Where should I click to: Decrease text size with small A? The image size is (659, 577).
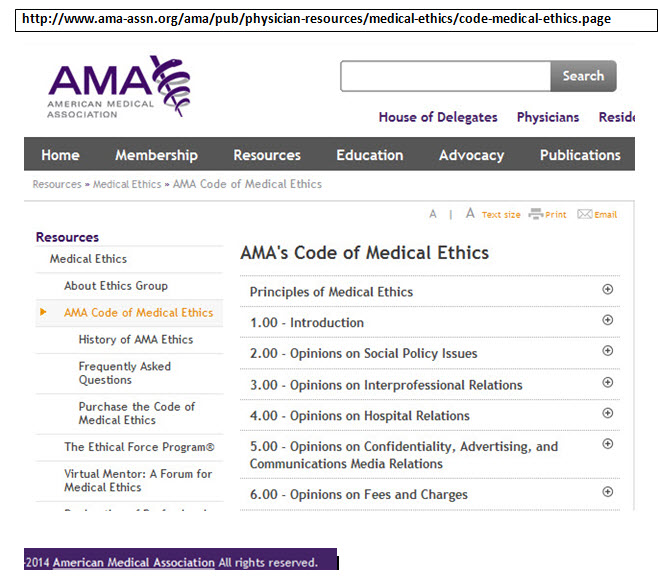(x=433, y=214)
